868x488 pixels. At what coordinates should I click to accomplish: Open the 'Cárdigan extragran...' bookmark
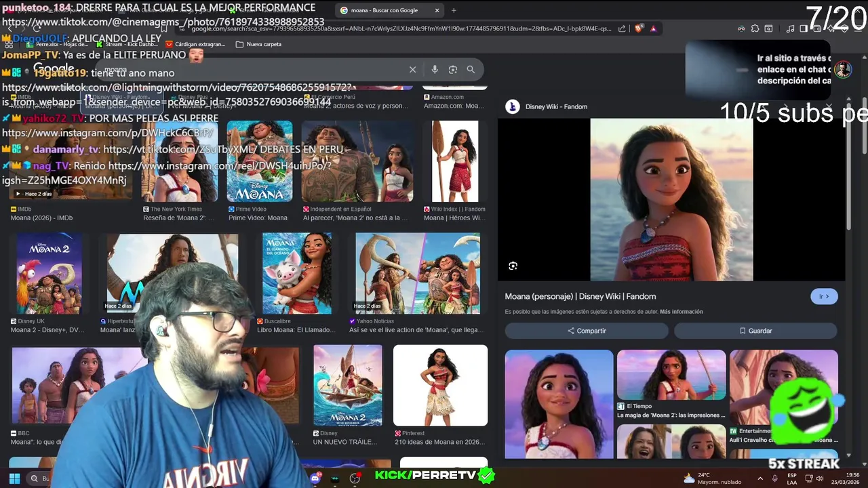tap(195, 44)
